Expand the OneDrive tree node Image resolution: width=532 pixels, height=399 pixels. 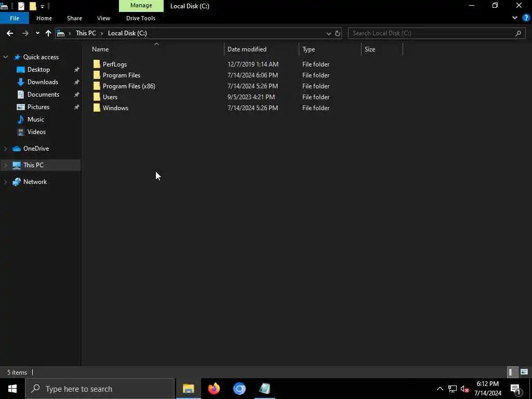point(5,149)
